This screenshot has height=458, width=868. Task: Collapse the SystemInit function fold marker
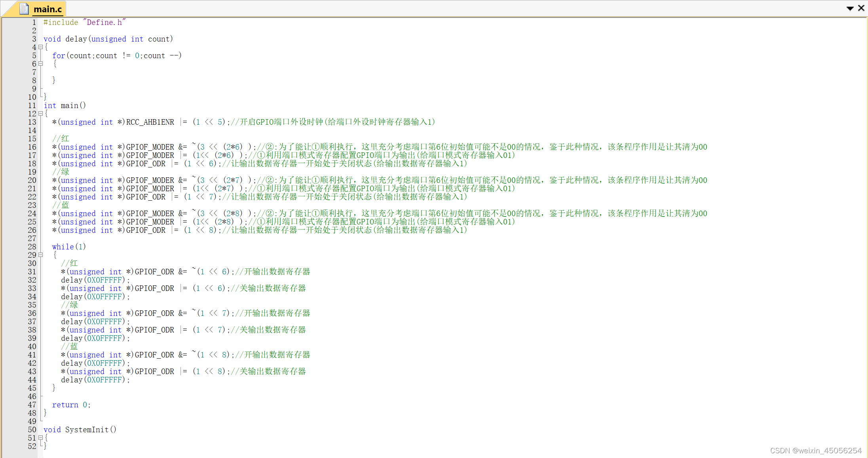(40, 438)
